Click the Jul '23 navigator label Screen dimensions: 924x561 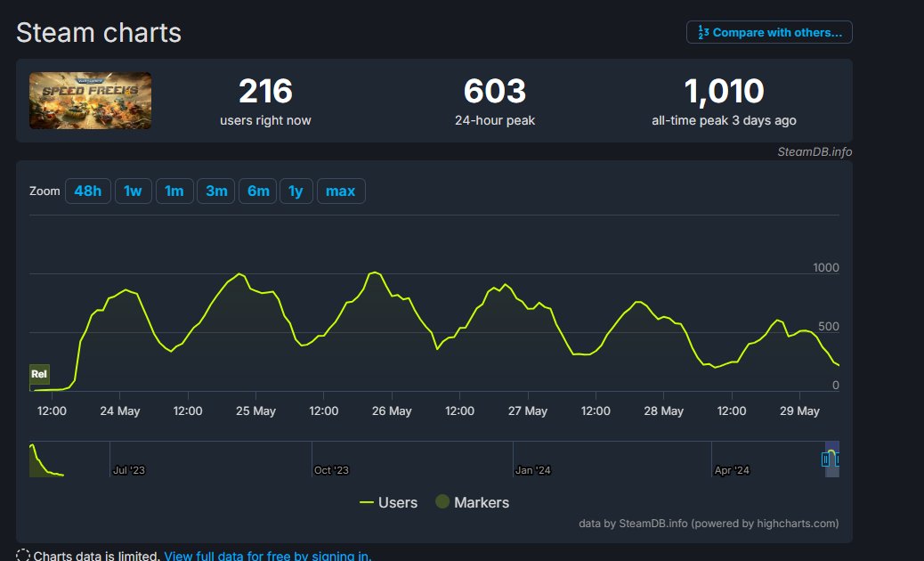pos(128,470)
